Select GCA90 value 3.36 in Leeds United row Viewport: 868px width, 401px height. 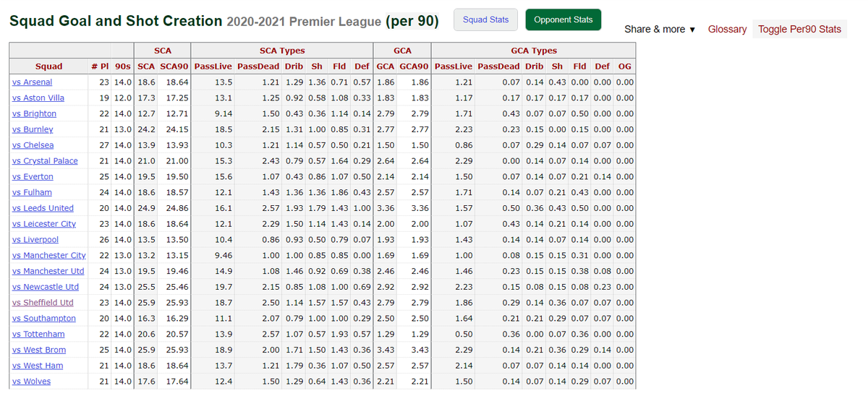coord(420,208)
